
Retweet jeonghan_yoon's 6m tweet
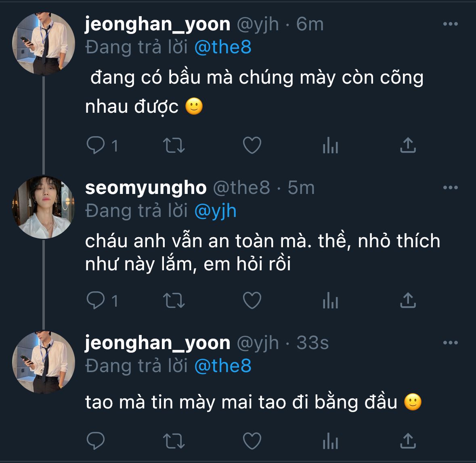click(x=174, y=145)
